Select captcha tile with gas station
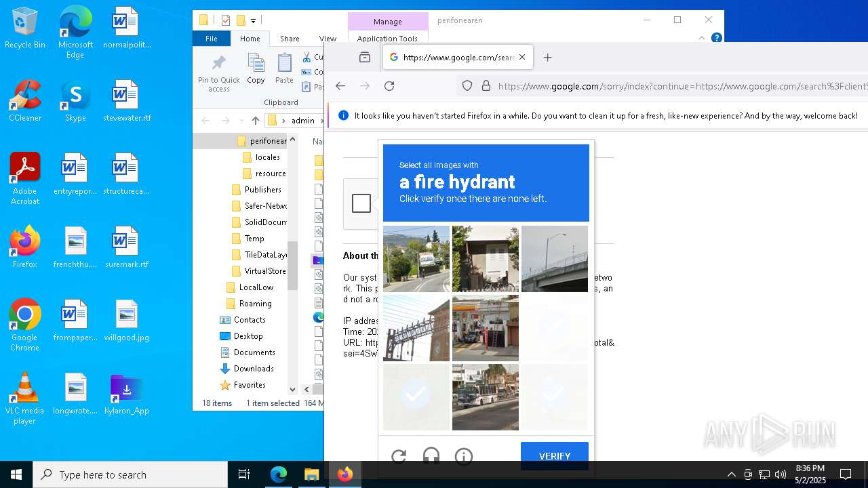This screenshot has height=488, width=868. [x=486, y=328]
